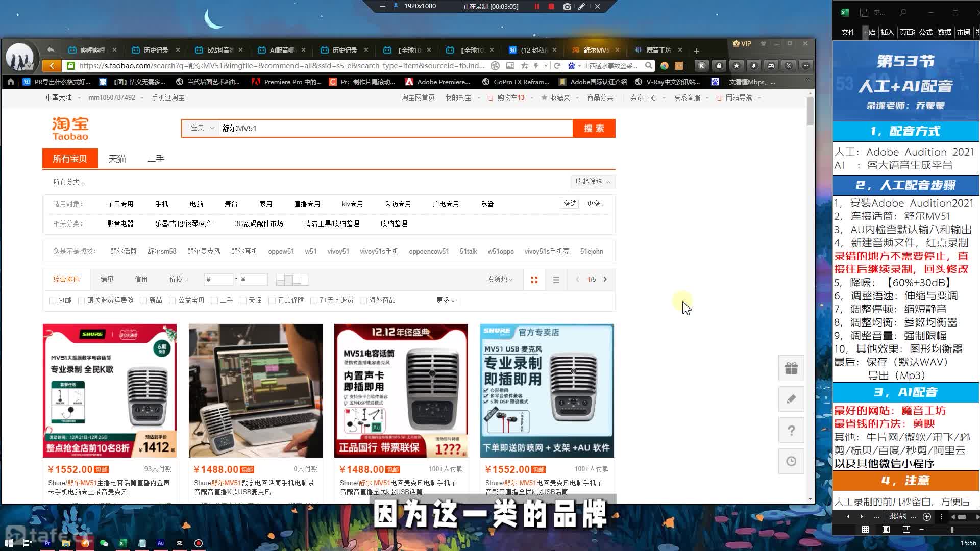Viewport: 980px width, 551px height.
Task: Click the question mark help sidebar icon
Action: [791, 430]
